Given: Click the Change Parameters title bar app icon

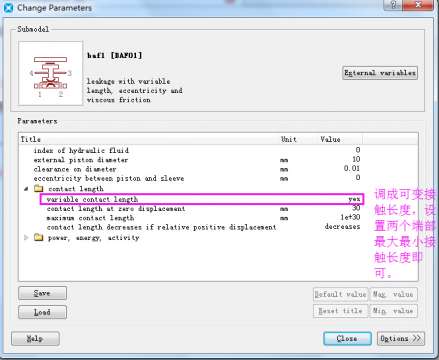Looking at the screenshot, I should pyautogui.click(x=8, y=7).
